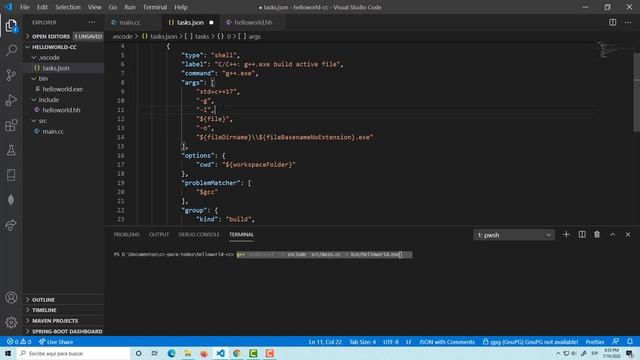Switch to the Output panel tab
The image size is (640, 360).
click(x=159, y=235)
